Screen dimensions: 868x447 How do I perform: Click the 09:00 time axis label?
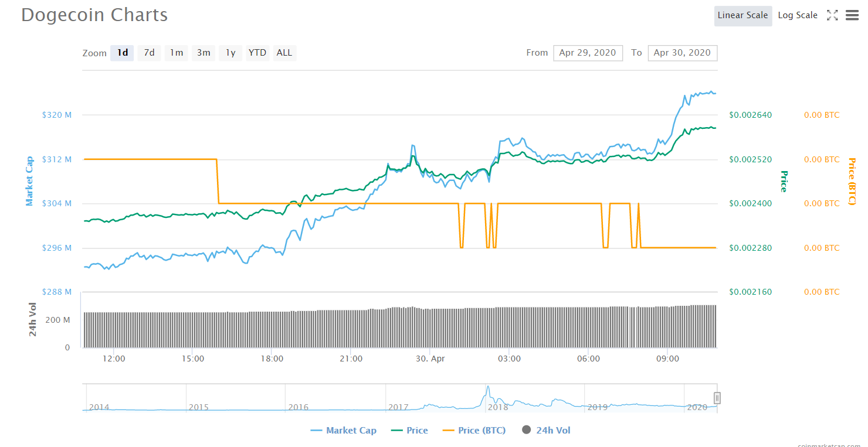point(667,359)
